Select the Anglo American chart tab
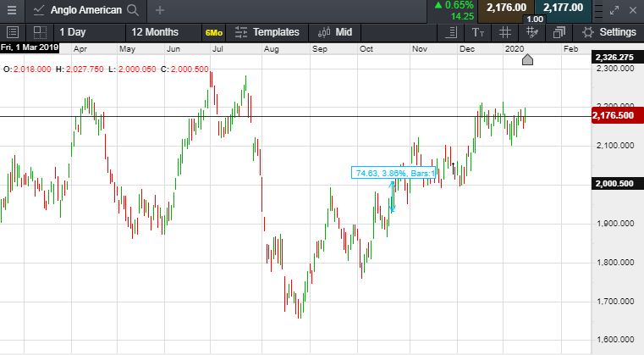This screenshot has height=355, width=644. 85,10
